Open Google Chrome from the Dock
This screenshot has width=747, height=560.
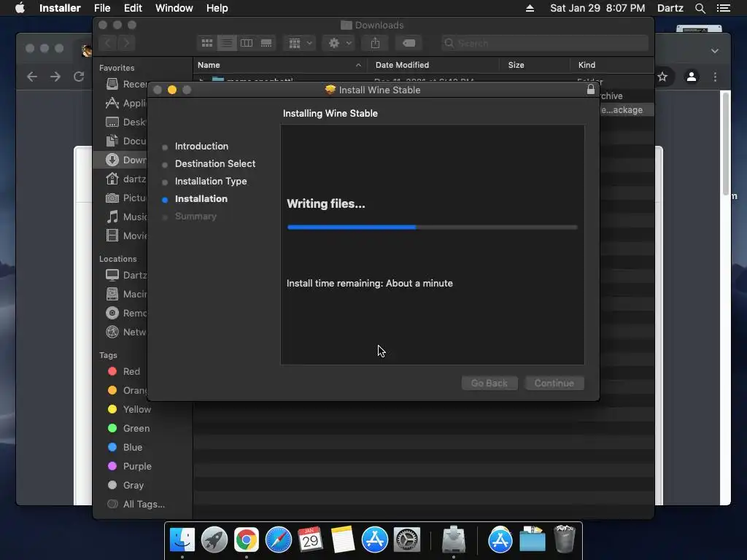pyautogui.click(x=247, y=540)
